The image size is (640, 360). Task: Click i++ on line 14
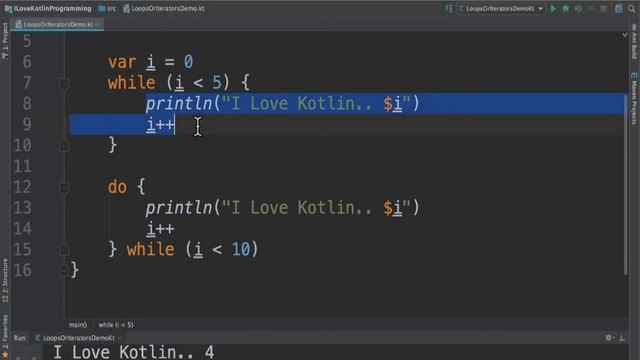click(x=160, y=229)
